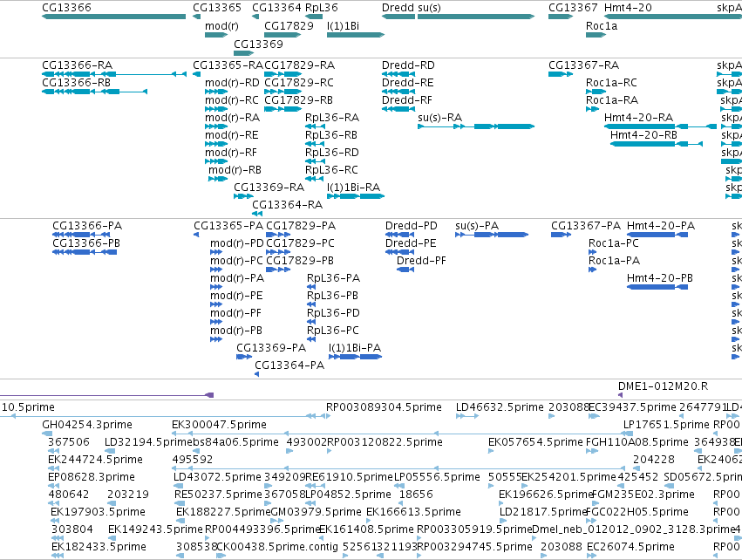Click the CG13366-PB protein label
742x560 pixels.
point(86,242)
